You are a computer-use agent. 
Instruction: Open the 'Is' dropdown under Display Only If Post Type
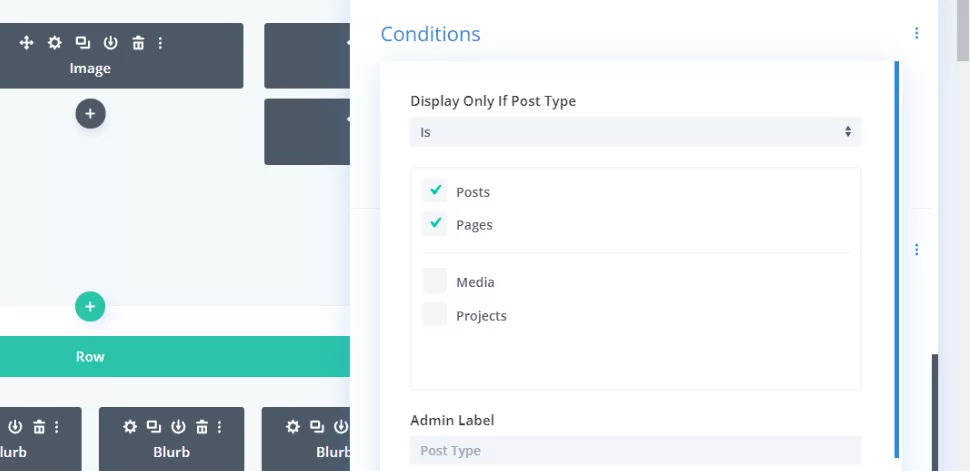pos(635,132)
